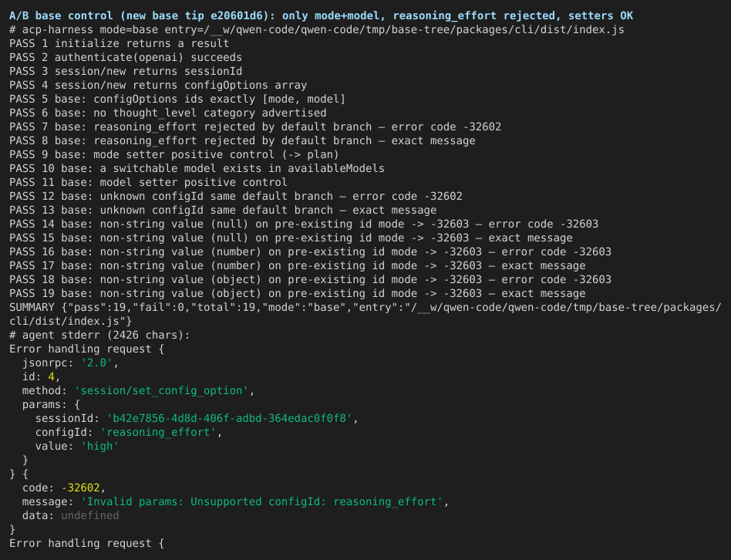
Task: Click the jsonrpc '2.0' value
Action: click(96, 363)
